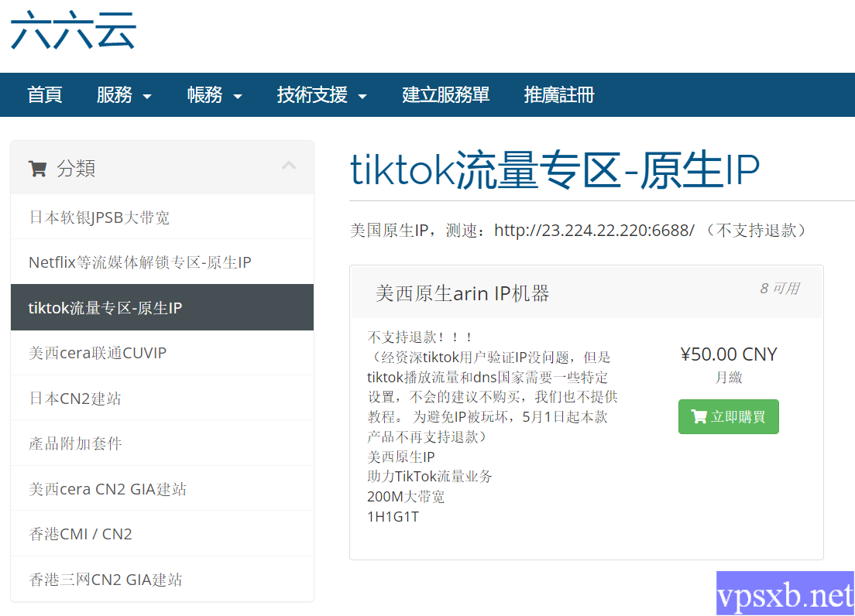Go to 首頁 in navigation bar
The width and height of the screenshot is (855, 616).
click(x=45, y=95)
